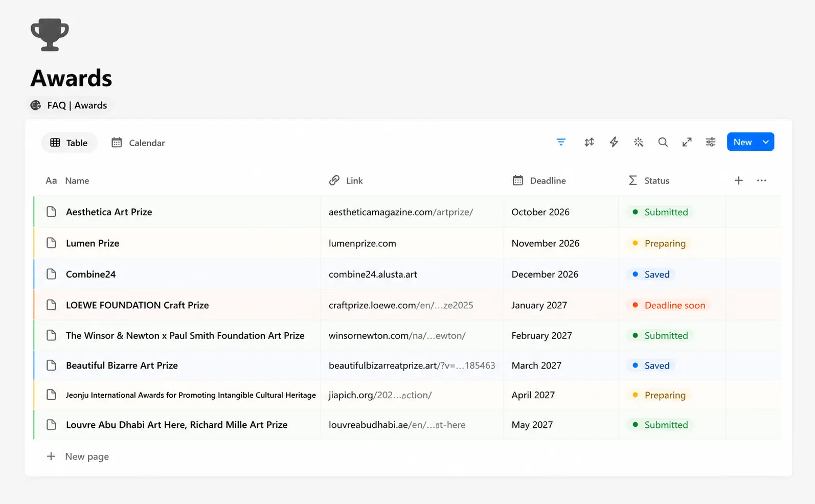Open LOEWE FOUNDATION Craft Prize page
The image size is (815, 504).
[137, 305]
